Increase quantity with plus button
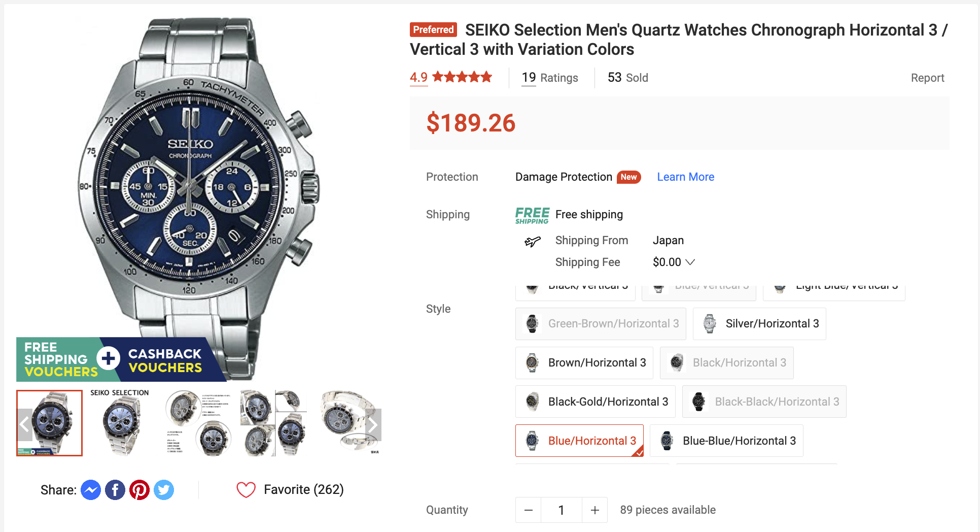The width and height of the screenshot is (980, 532). (594, 510)
